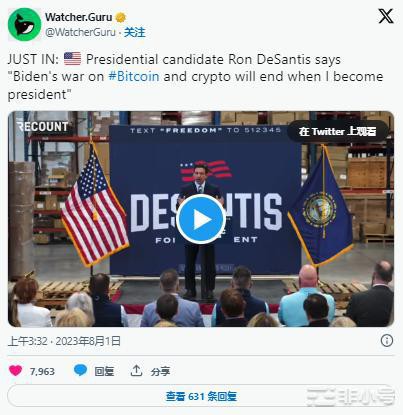
Task: Click the video thumbnail RECOUNT watermark
Action: point(43,126)
